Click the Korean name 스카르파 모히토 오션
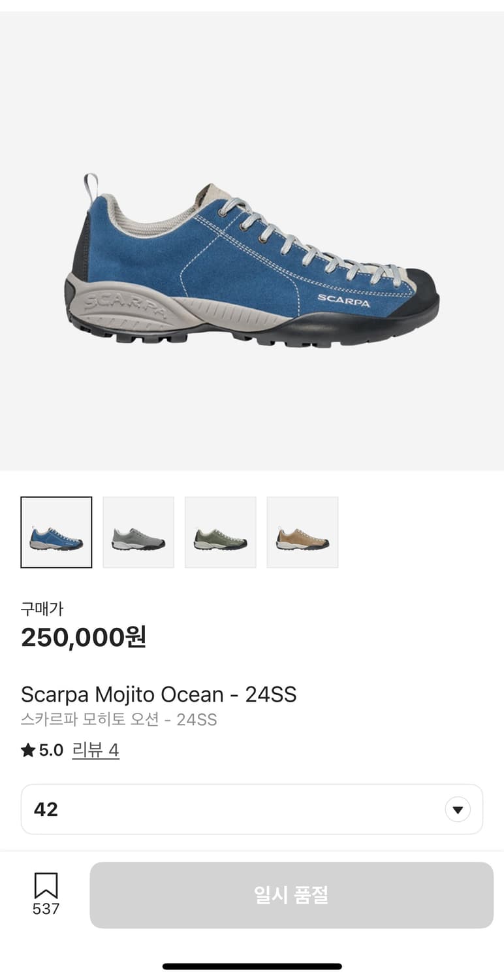The height and width of the screenshot is (980, 504). coord(90,720)
